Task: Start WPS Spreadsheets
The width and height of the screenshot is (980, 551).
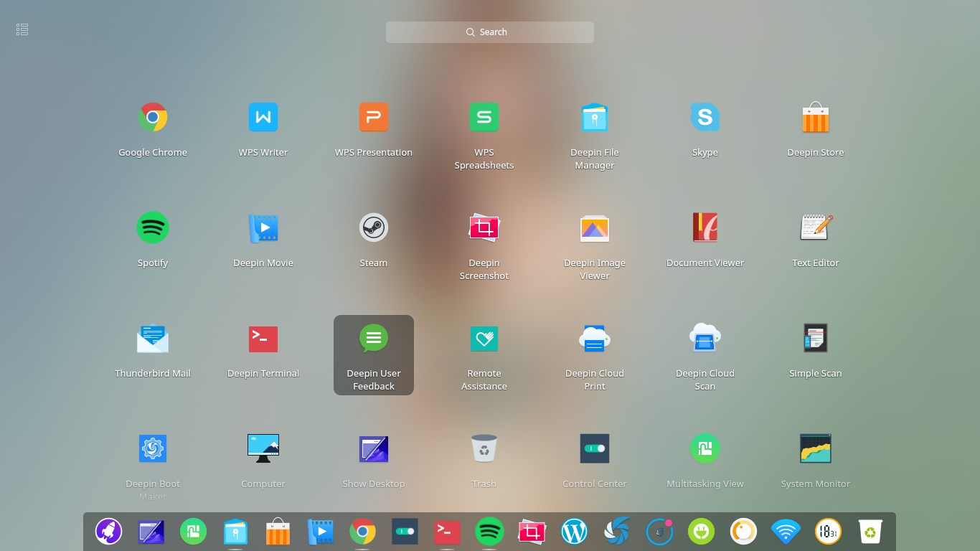Action: [484, 117]
